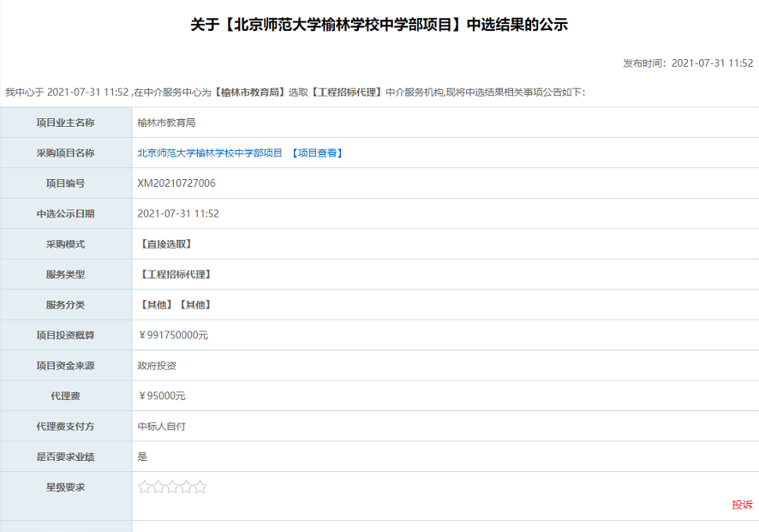Click 【工程招标代理】 value in 服务类型 row
This screenshot has height=532, width=759.
click(176, 274)
